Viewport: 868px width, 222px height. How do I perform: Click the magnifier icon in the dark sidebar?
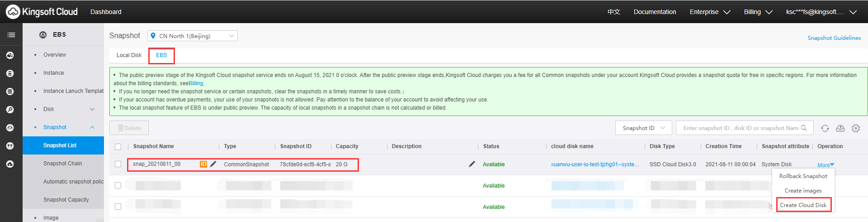click(x=10, y=110)
